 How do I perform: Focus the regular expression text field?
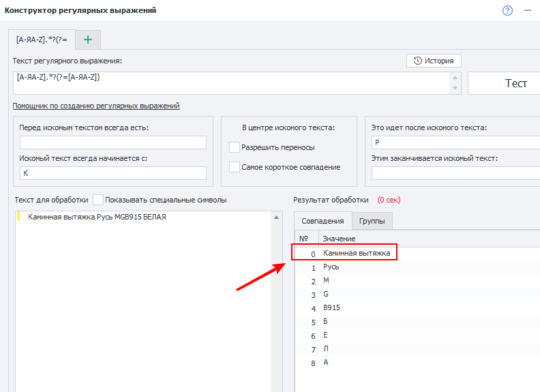[x=230, y=83]
